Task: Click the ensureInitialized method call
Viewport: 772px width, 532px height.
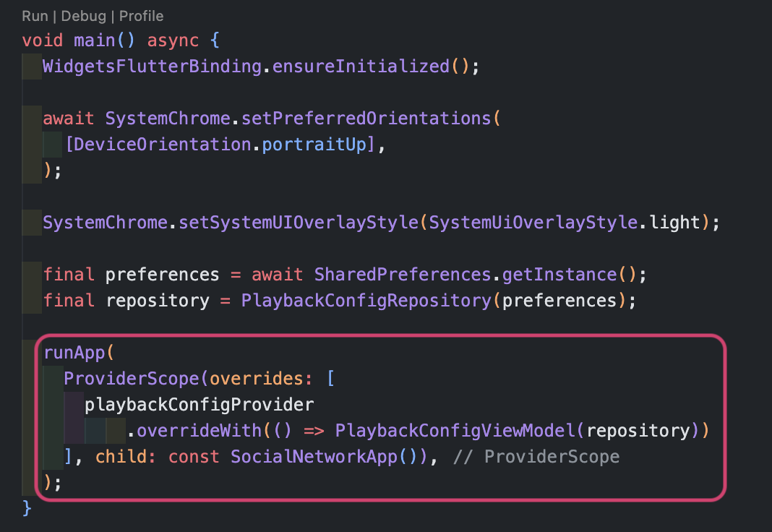Action: click(361, 66)
